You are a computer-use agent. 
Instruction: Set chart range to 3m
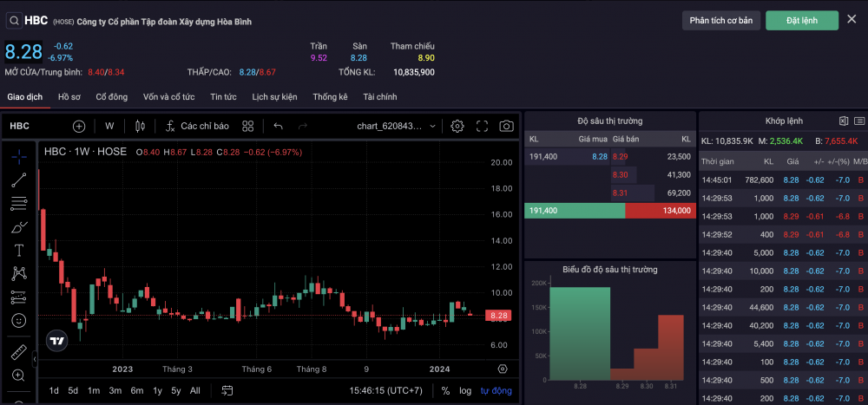pyautogui.click(x=115, y=390)
